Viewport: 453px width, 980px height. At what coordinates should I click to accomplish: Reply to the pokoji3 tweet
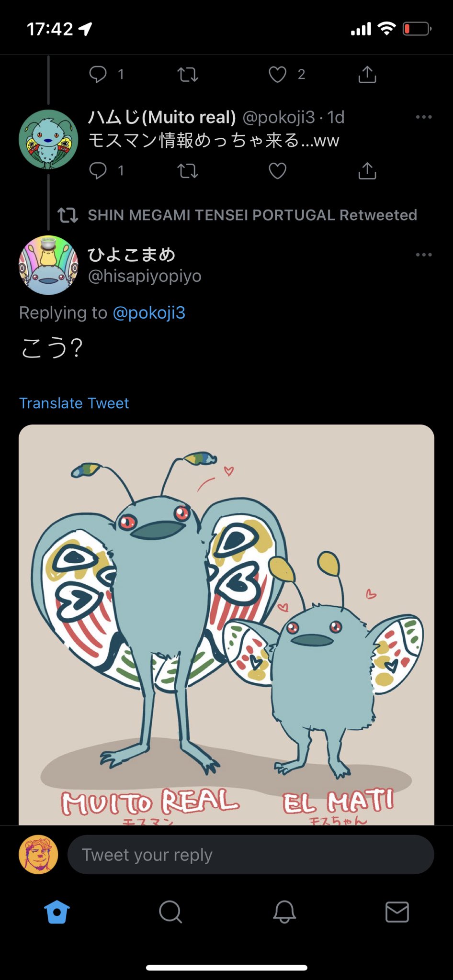[98, 171]
